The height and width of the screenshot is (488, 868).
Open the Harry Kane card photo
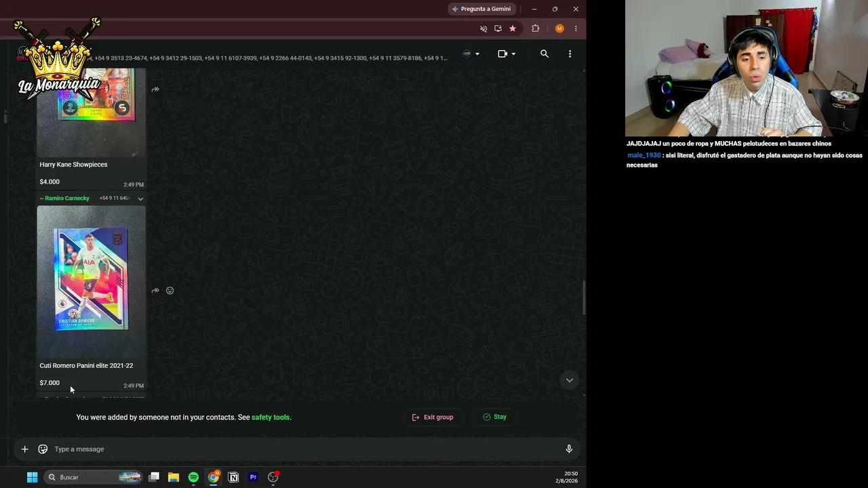pos(91,112)
